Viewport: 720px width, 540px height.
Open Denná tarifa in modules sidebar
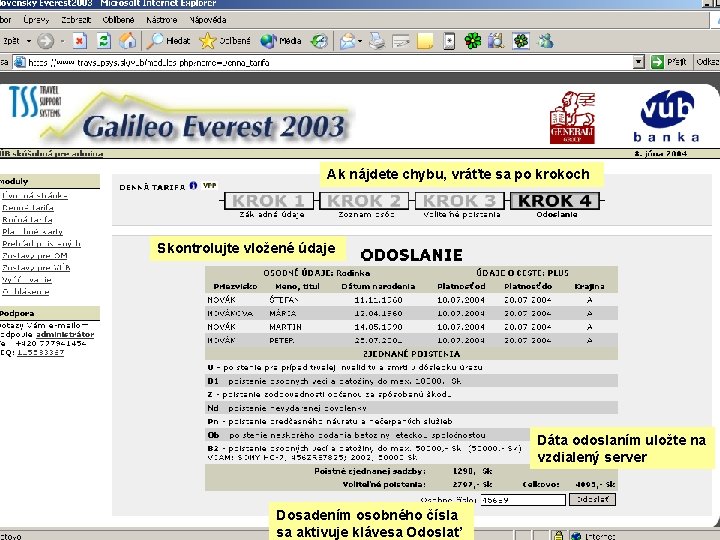28,208
